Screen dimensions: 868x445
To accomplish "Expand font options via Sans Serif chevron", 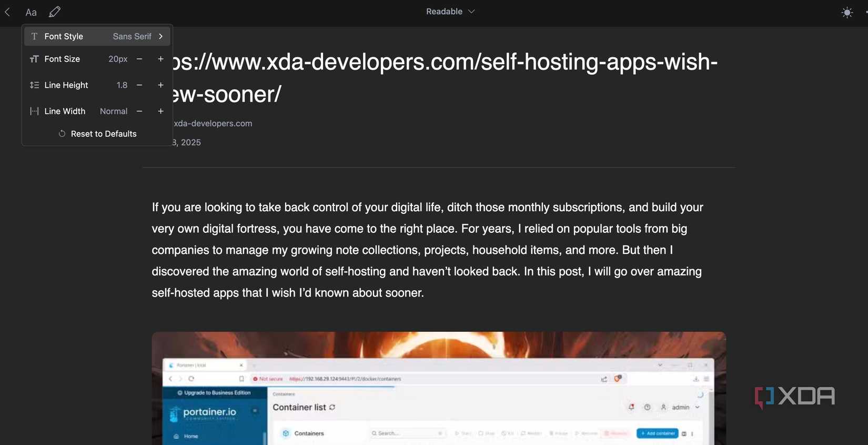I will pyautogui.click(x=161, y=36).
